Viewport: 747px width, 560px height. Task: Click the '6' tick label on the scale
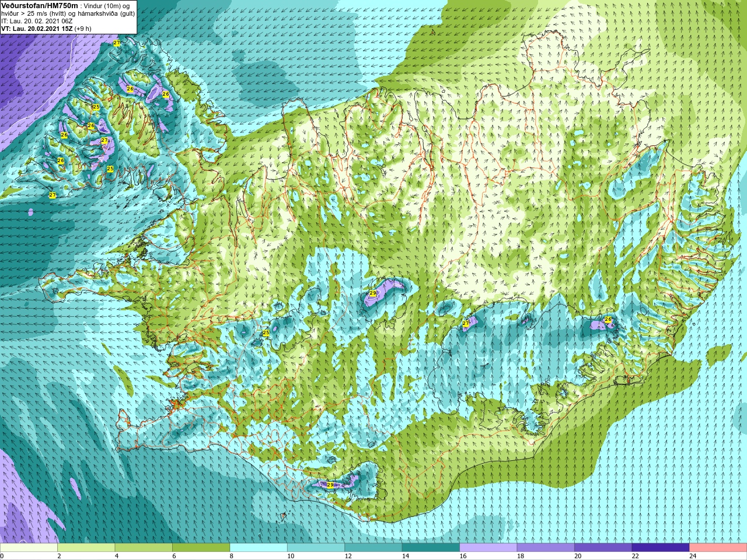coord(173,556)
